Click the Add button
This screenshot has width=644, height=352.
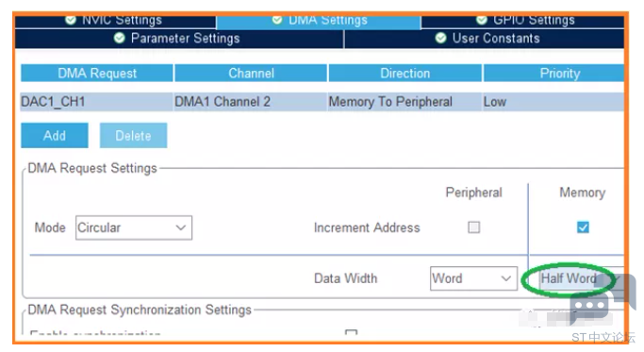point(55,135)
